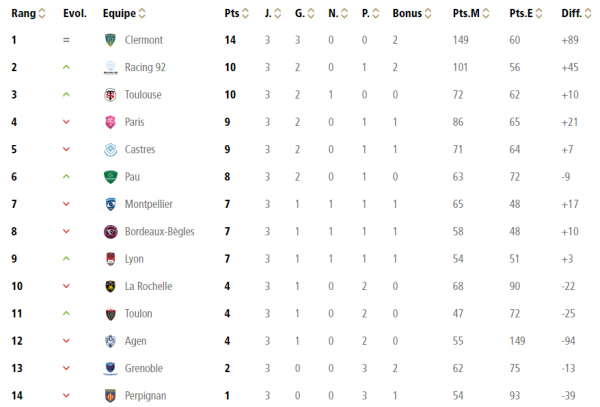Click the Racing 92 team logo
The image size is (600, 407).
(x=111, y=68)
